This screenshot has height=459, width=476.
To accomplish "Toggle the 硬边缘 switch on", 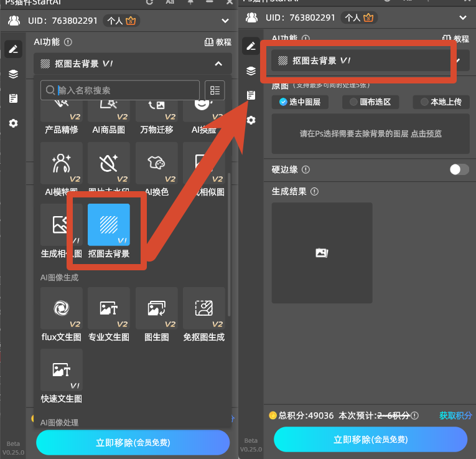I will (459, 169).
